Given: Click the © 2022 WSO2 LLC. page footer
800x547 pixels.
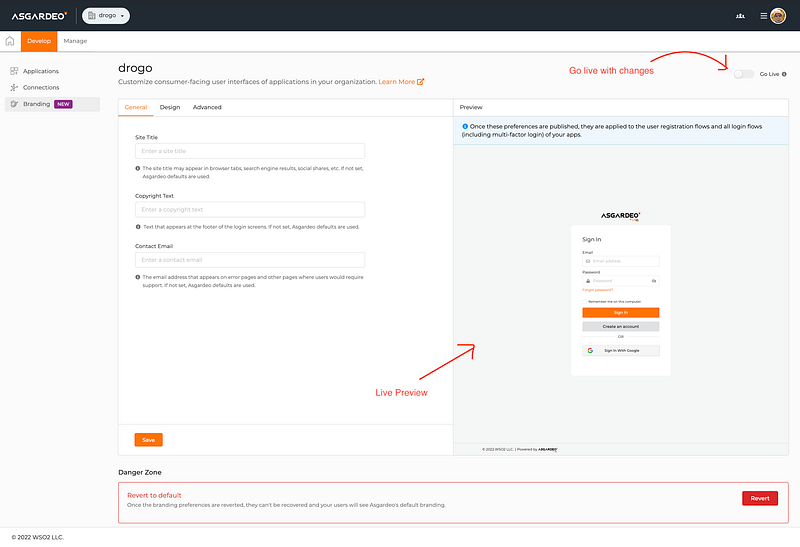Looking at the screenshot, I should pyautogui.click(x=38, y=537).
